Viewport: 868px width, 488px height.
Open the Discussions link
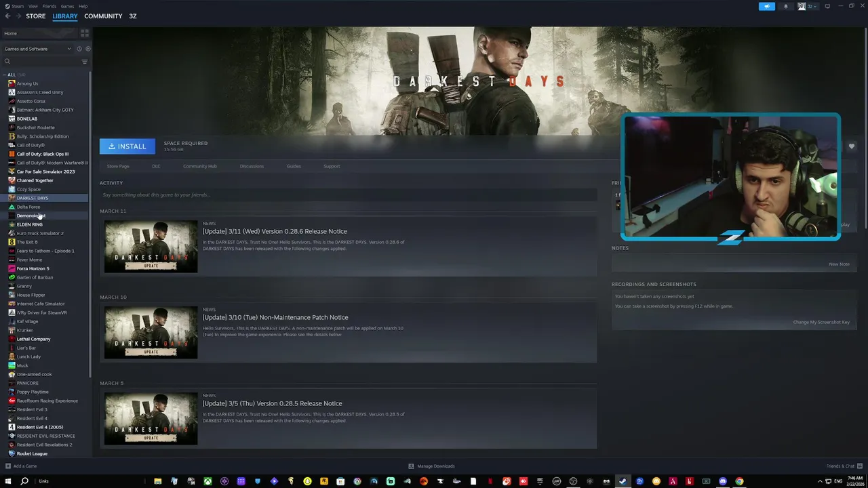click(x=252, y=166)
